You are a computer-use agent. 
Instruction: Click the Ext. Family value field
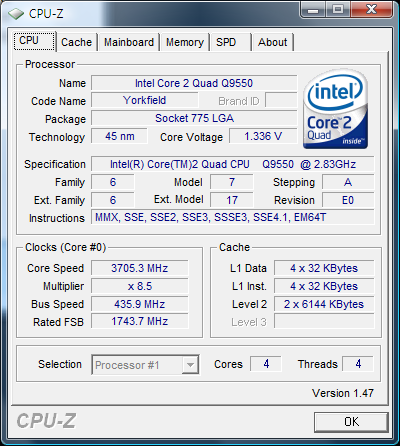pos(113,200)
